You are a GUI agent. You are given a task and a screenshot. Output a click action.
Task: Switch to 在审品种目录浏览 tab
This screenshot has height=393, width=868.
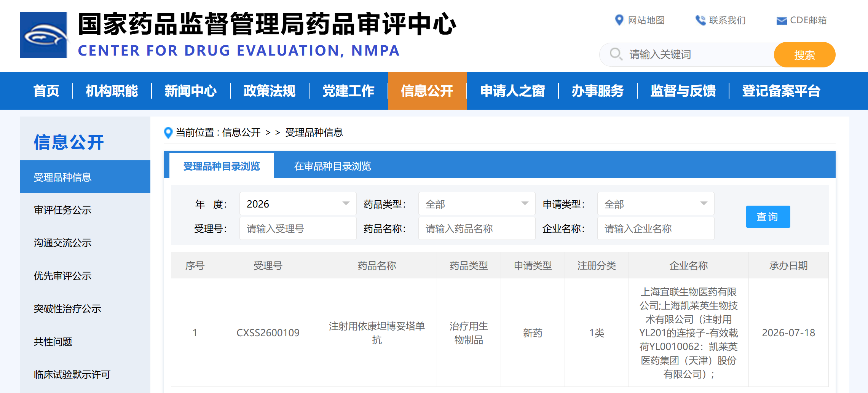(x=332, y=166)
